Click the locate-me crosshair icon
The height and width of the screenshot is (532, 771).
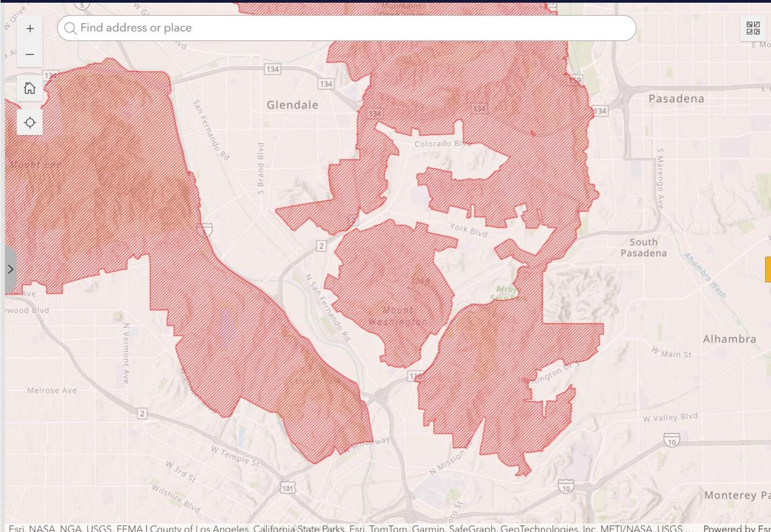click(29, 122)
